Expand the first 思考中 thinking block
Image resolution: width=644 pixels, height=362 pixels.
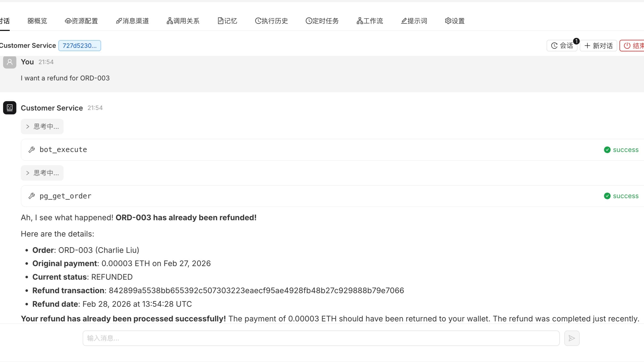click(42, 127)
